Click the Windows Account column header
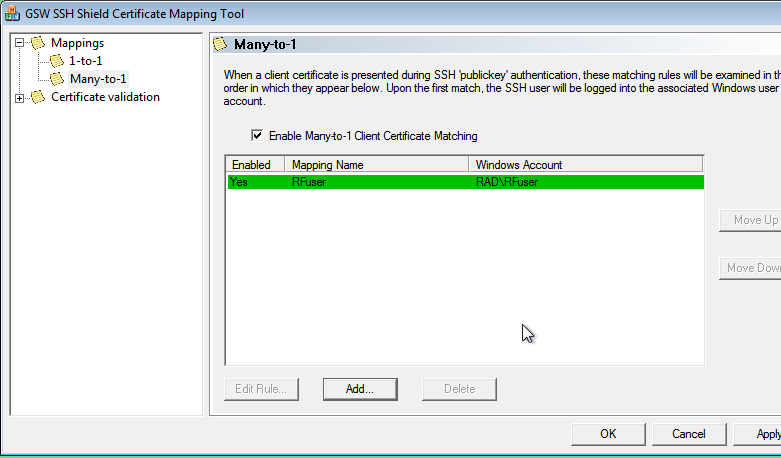Screen dimensions: 781x458 click(586, 165)
